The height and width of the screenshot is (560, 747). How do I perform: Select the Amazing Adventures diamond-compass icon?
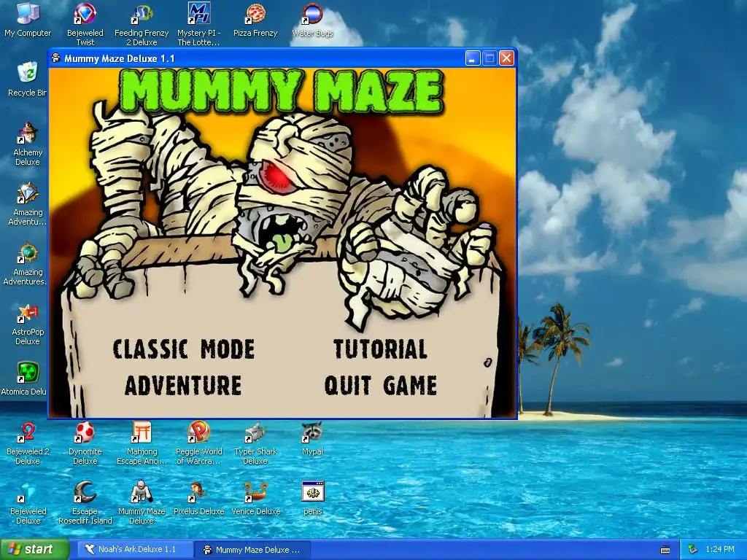28,204
